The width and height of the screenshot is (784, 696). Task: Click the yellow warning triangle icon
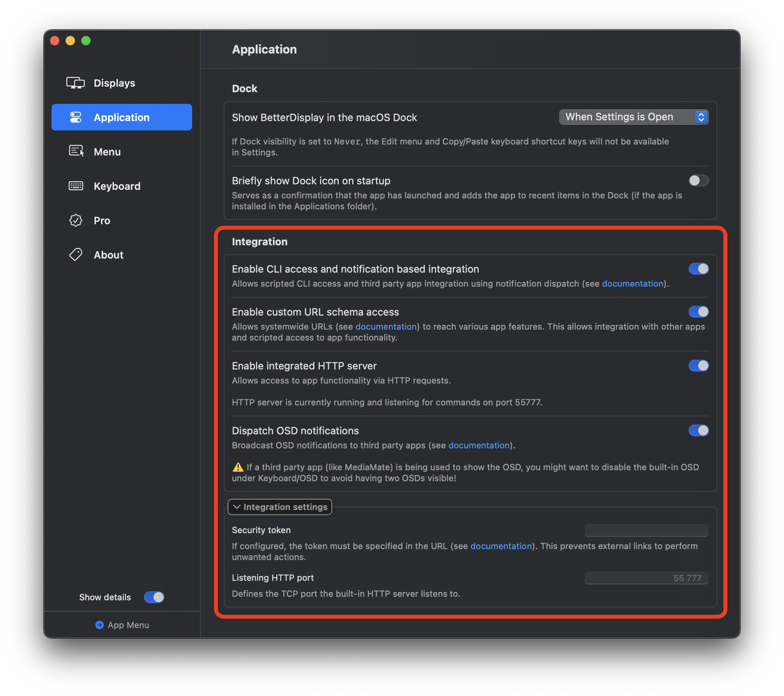pyautogui.click(x=238, y=467)
